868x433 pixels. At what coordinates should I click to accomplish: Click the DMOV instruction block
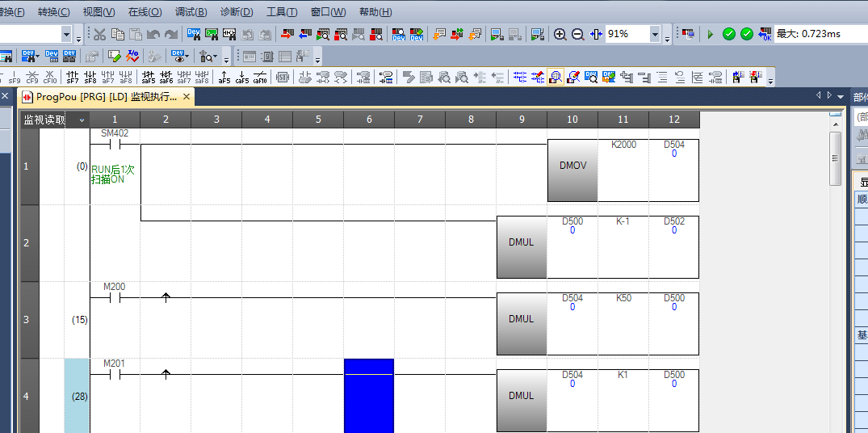click(572, 165)
